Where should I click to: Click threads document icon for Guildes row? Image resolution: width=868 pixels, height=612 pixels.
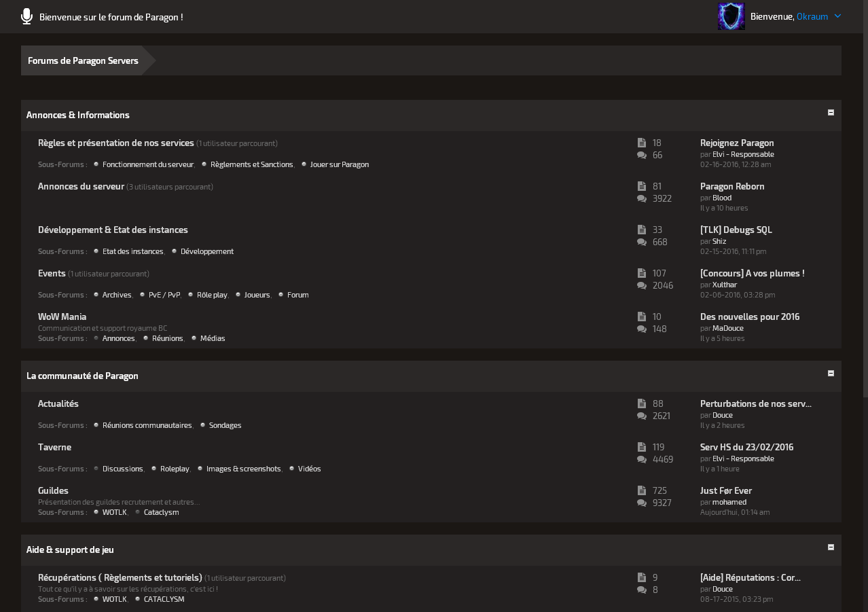[x=642, y=490]
